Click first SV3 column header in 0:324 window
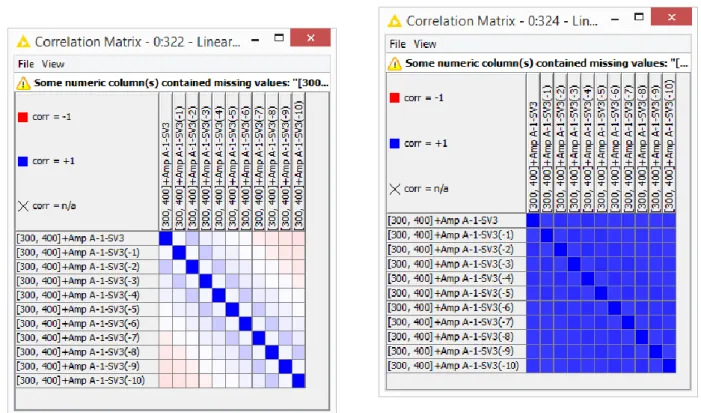 coord(533,143)
